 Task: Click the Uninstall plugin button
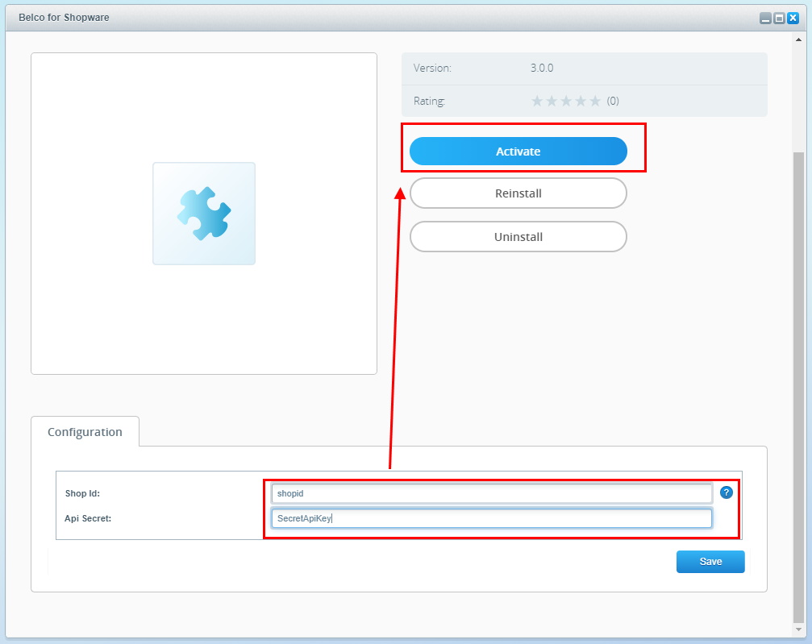(518, 237)
